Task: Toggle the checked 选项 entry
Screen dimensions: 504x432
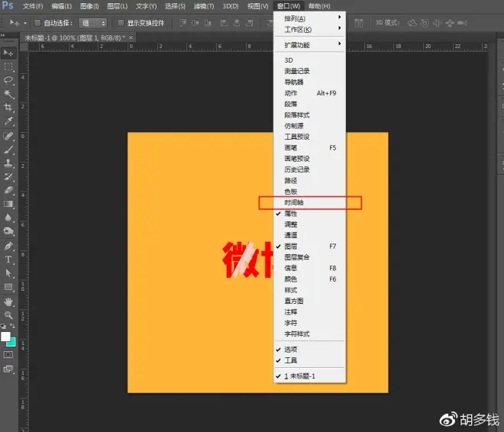Action: (310, 350)
